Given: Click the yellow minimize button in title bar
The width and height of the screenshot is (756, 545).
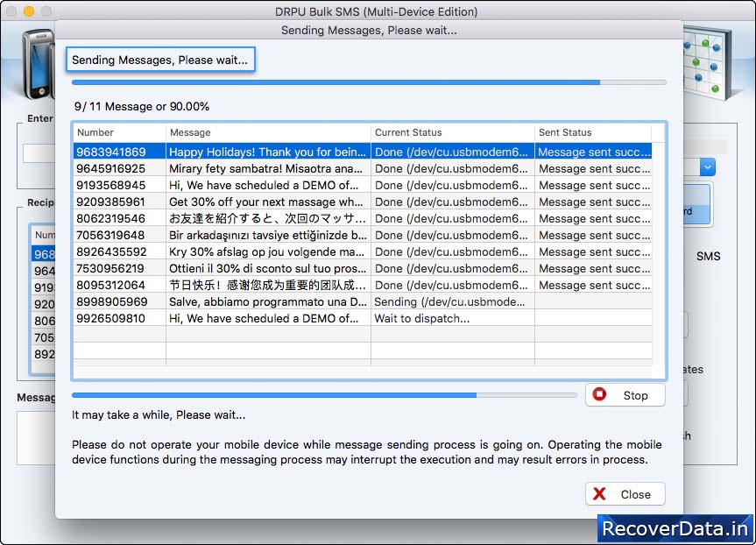Looking at the screenshot, I should click(28, 11).
